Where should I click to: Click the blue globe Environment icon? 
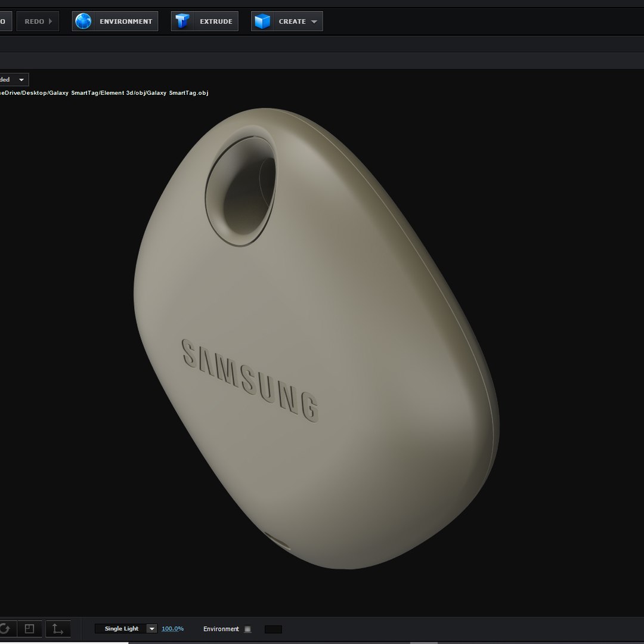[83, 21]
